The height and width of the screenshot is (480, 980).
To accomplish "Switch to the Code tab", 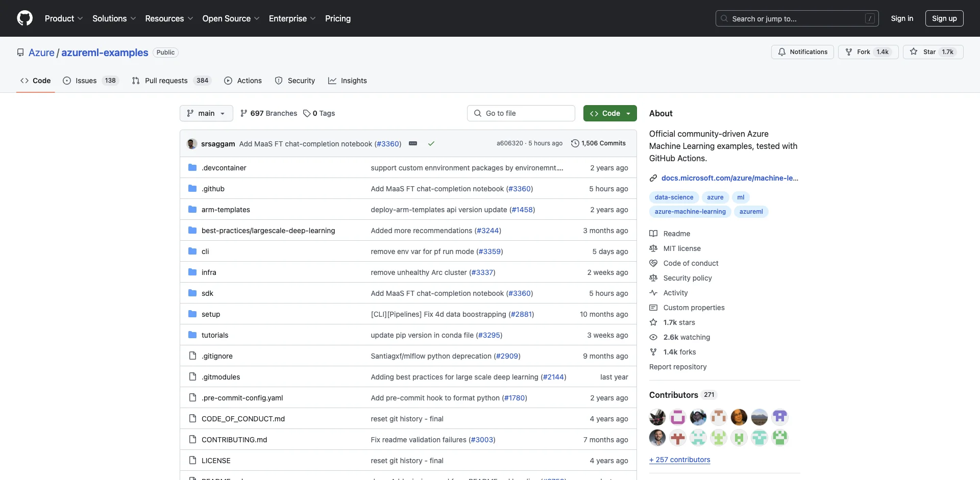I will (x=36, y=81).
